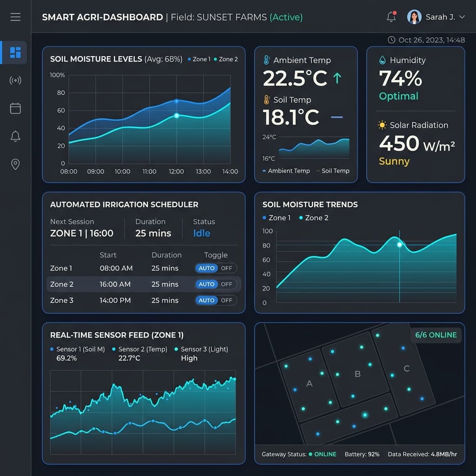Click the 14:00 PM start time
Viewport: 476px width, 476px height.
[x=115, y=300]
